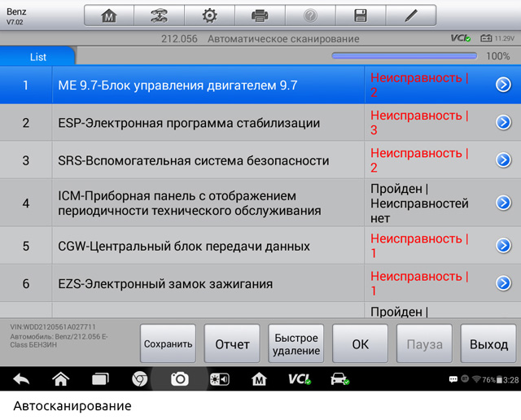Screen dimensions: 521x420
Task: Tap the car connection icon in bottom bar
Action: pos(339,379)
